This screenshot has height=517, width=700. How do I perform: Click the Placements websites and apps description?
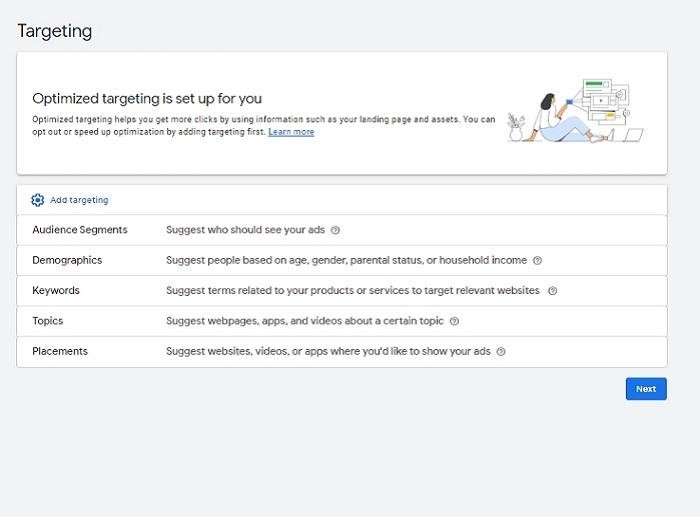click(x=328, y=351)
